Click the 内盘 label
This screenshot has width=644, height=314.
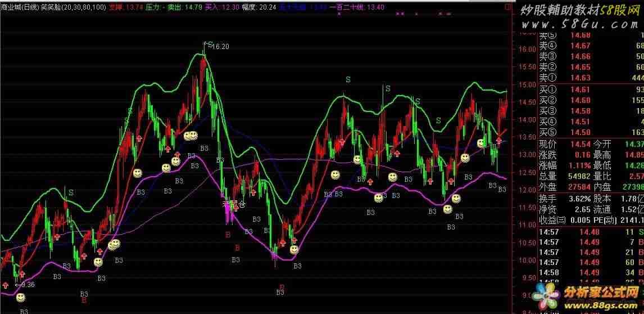(602, 187)
